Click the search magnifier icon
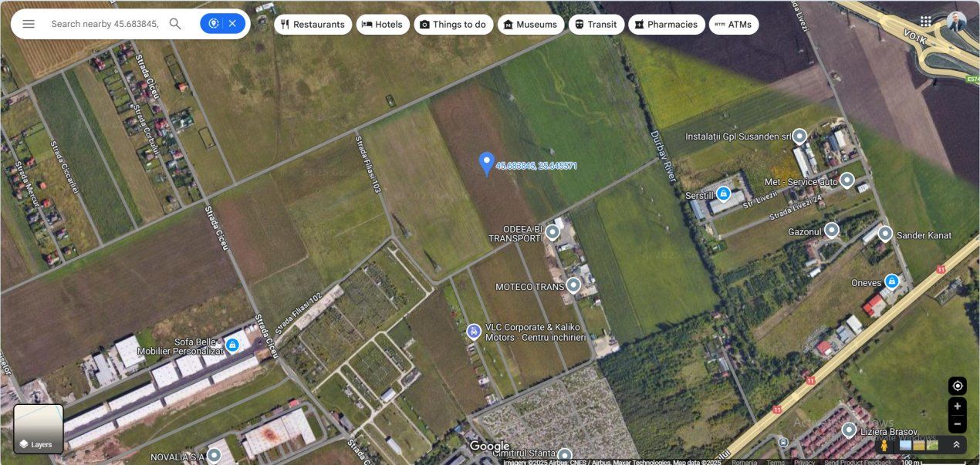 (175, 24)
